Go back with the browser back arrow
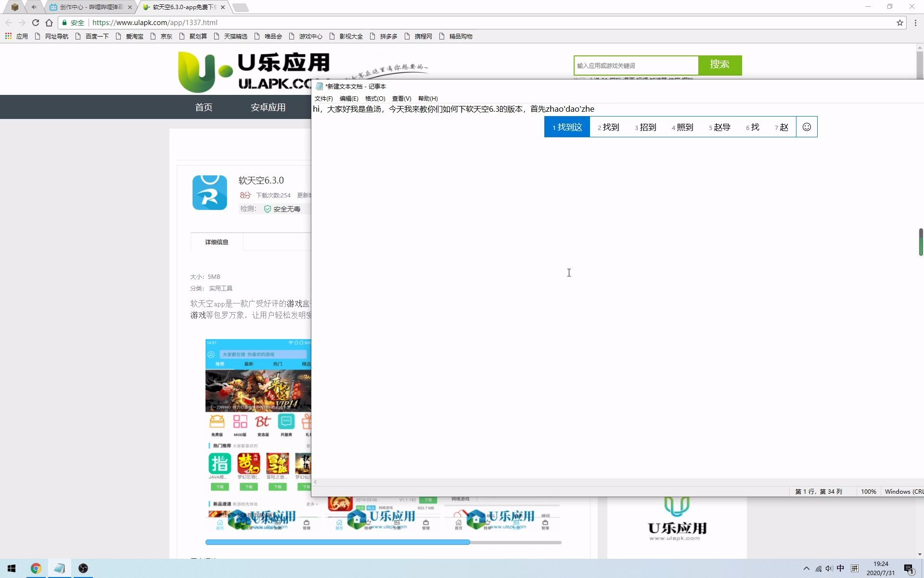 click(9, 23)
